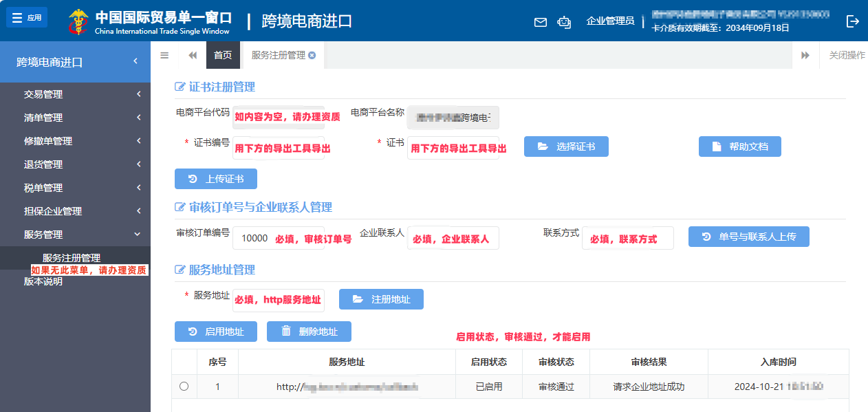Viewport: 868px width, 412px height.
Task: Click the double-left arrows icon in the tab bar
Action: 193,56
